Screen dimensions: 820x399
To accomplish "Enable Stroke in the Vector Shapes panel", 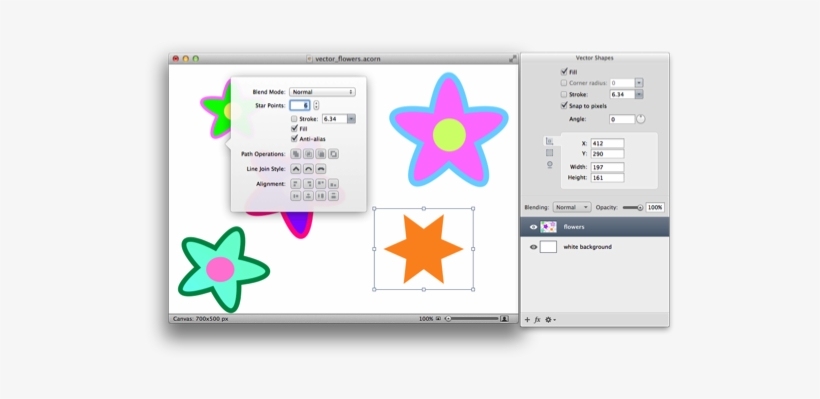I will [x=564, y=95].
